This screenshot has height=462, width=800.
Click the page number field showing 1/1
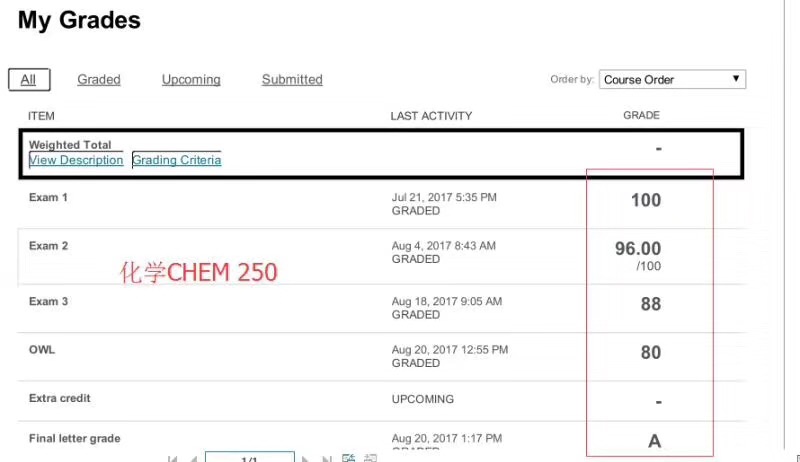[x=249, y=457]
